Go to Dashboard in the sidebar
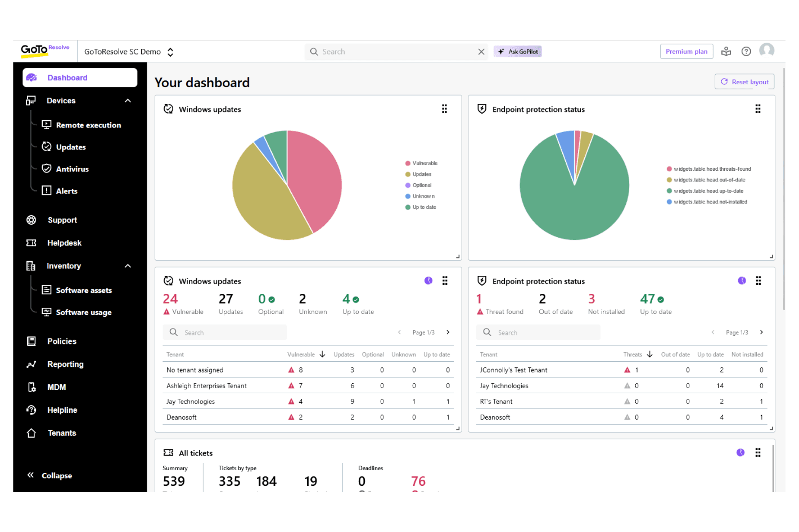Screen dimensions: 799x532 80,78
